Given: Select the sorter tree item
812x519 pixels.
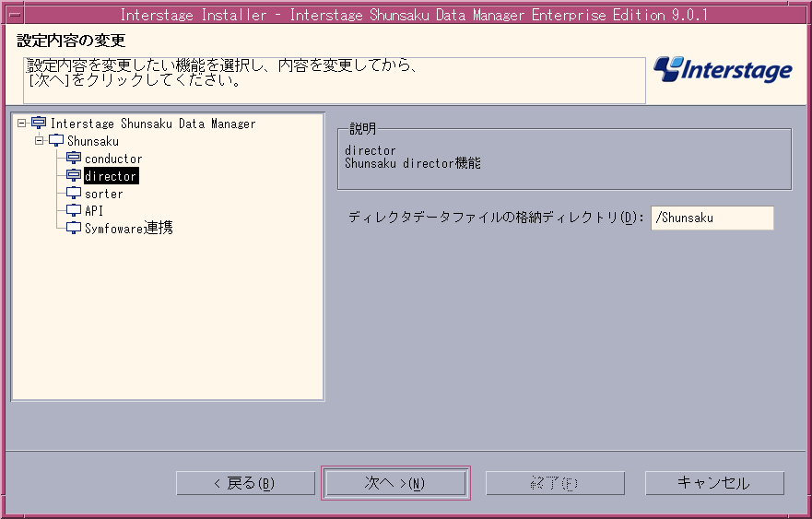Looking at the screenshot, I should (103, 194).
